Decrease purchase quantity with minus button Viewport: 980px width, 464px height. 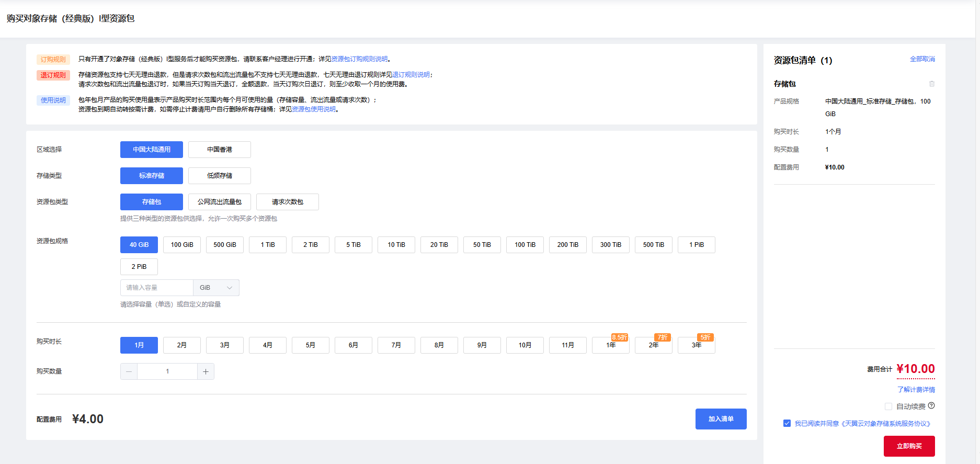[x=129, y=371]
